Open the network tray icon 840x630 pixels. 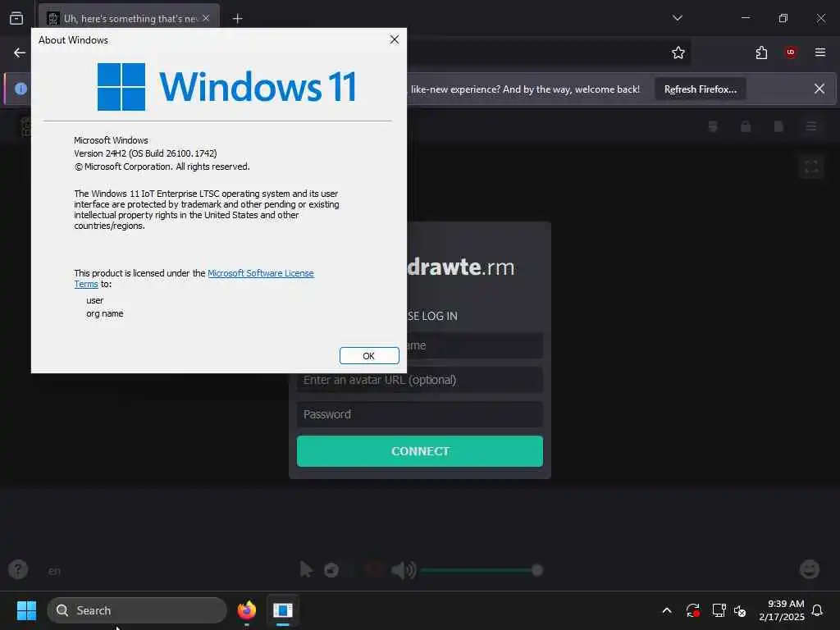click(719, 610)
